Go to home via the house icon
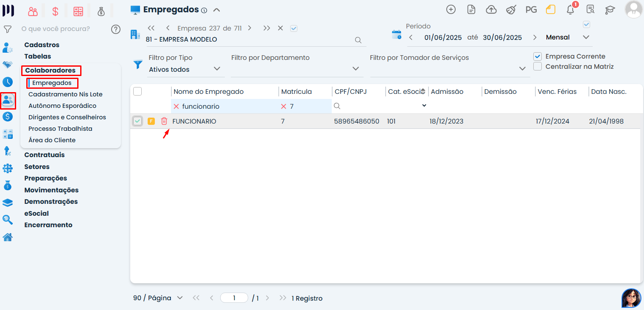 pos(8,237)
